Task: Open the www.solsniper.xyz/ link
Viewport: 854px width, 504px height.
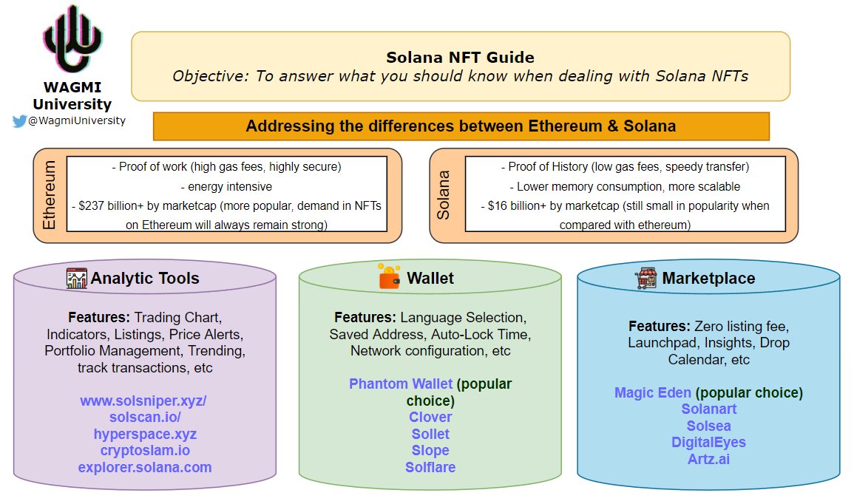Action: (143, 401)
